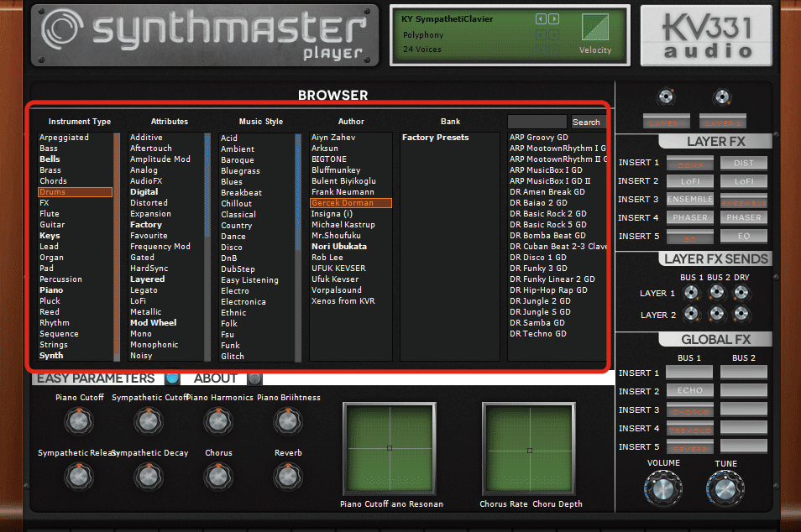This screenshot has height=532, width=801.
Task: Load preset ARP Groovy GD
Action: point(538,138)
